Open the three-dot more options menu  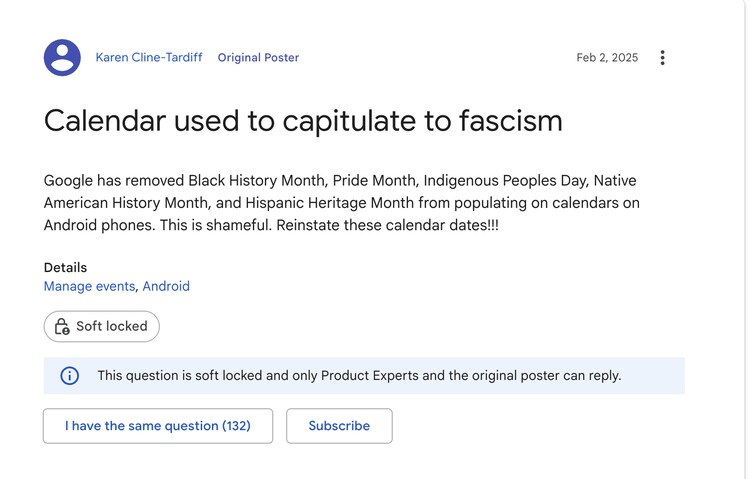662,58
